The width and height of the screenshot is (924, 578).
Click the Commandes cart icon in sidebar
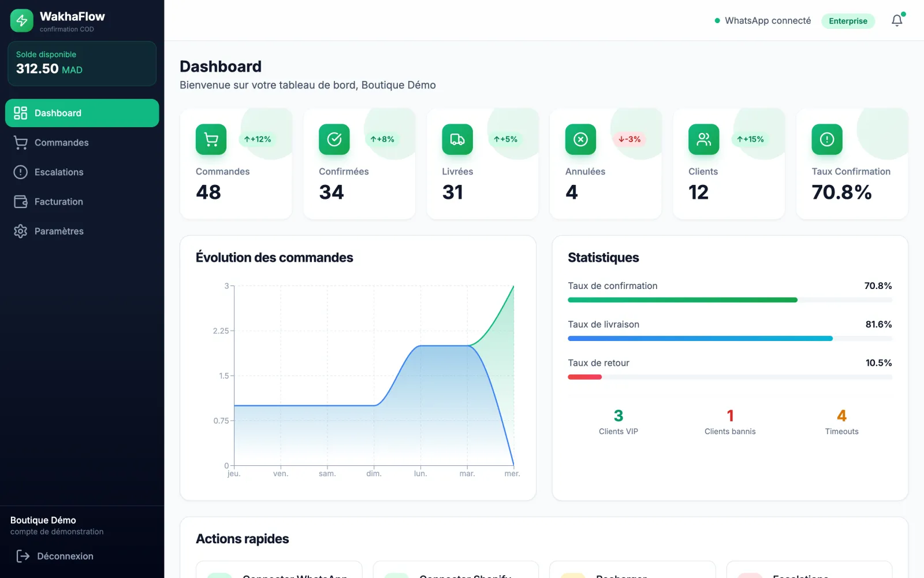tap(21, 143)
